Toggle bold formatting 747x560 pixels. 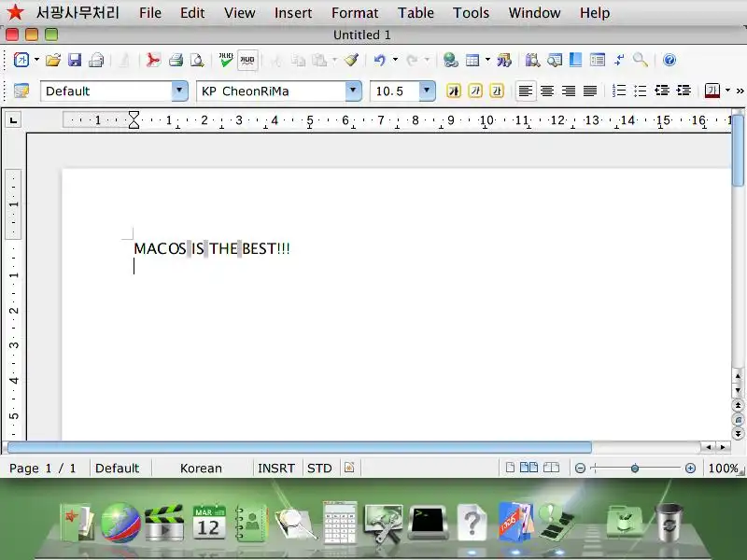tap(454, 91)
